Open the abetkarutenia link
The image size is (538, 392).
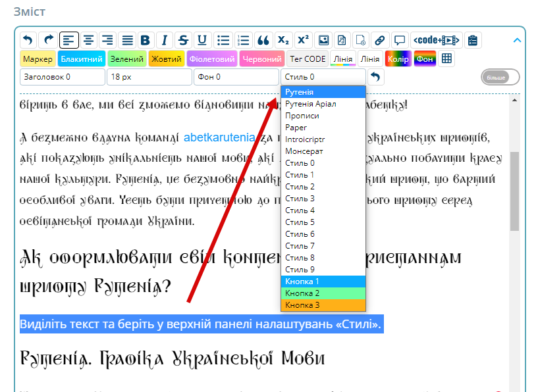coord(219,137)
